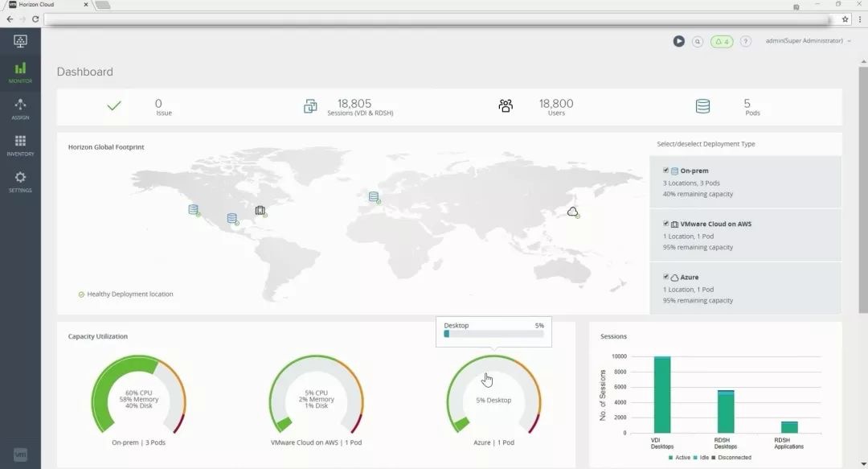Open the Assign section in sidebar
This screenshot has width=868, height=469.
20,109
